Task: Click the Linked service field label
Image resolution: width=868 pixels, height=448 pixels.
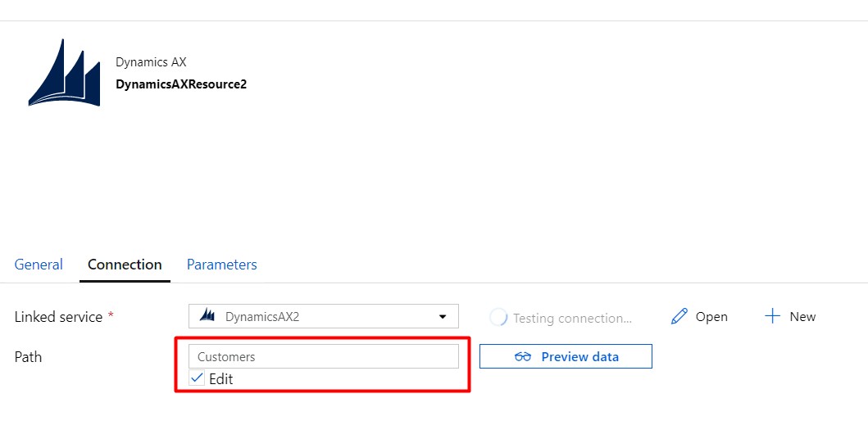Action: coord(59,317)
